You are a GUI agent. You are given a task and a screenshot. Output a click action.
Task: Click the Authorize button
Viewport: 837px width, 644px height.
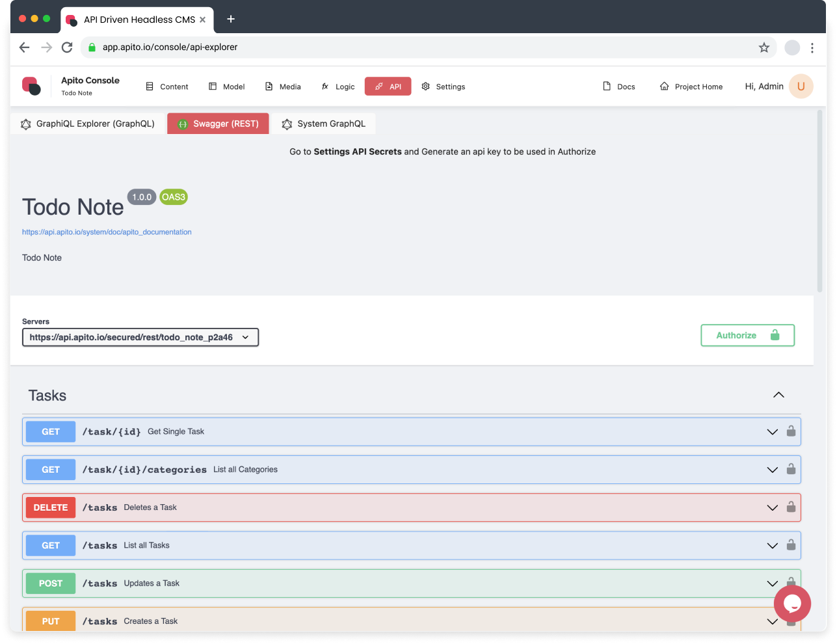pyautogui.click(x=748, y=336)
